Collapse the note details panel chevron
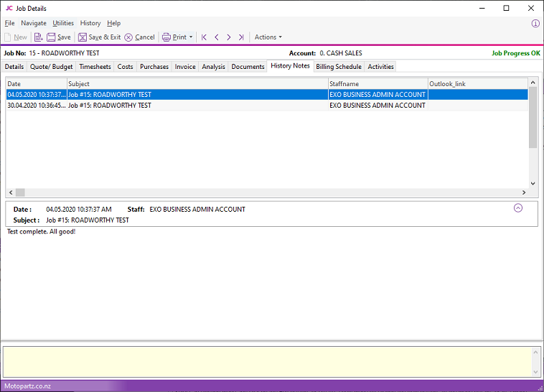Viewport: 544px width, 392px height. point(518,208)
